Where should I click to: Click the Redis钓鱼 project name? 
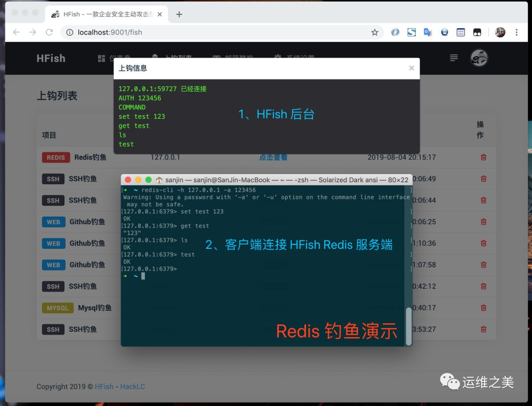(90, 157)
